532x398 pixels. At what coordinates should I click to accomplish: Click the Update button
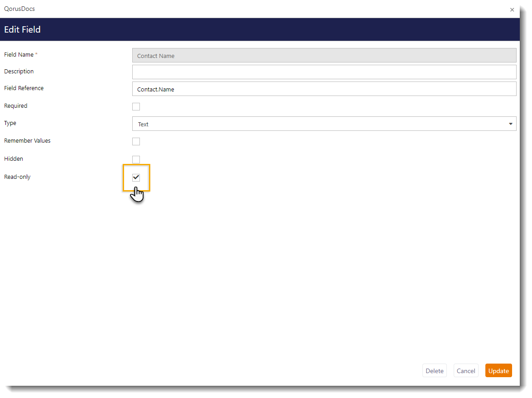tap(498, 370)
